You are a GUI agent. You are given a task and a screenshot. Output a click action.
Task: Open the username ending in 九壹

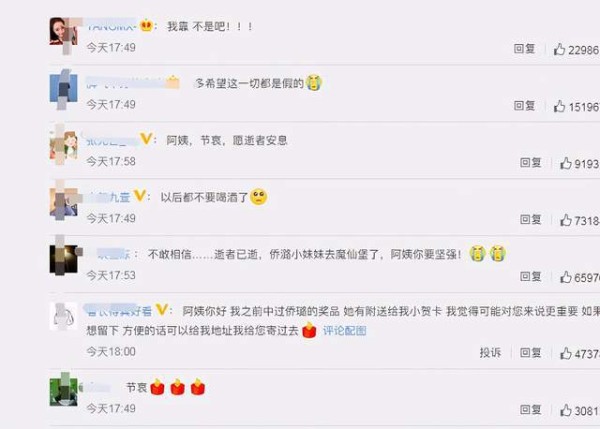point(109,197)
